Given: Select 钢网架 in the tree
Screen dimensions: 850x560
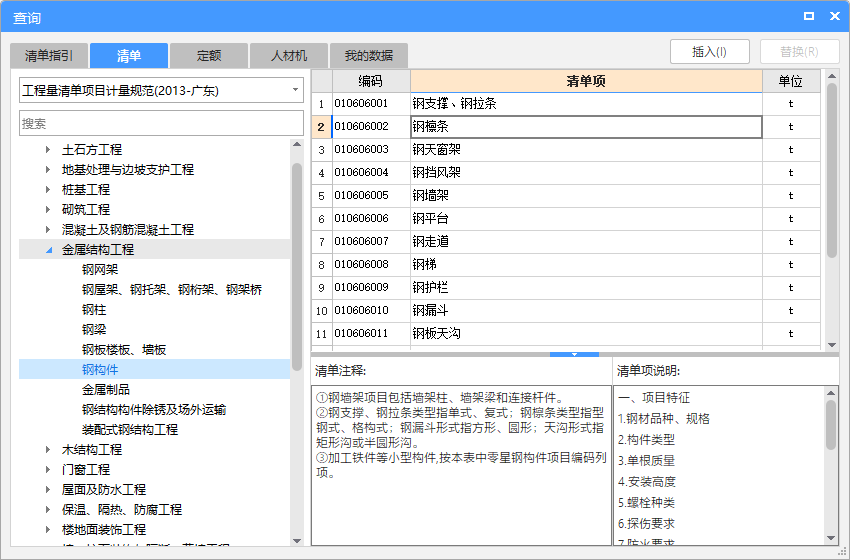Looking at the screenshot, I should (100, 269).
